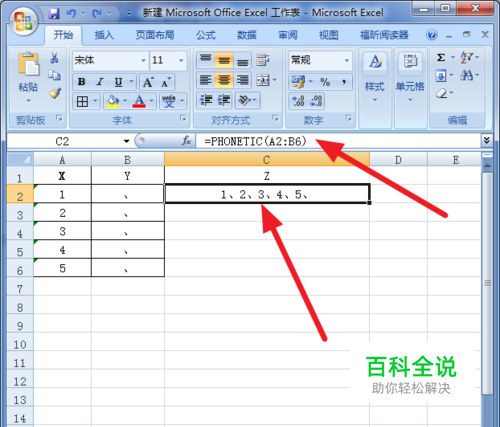Align text to the bottom
Viewport: 500px width, 427px height.
coord(243,60)
